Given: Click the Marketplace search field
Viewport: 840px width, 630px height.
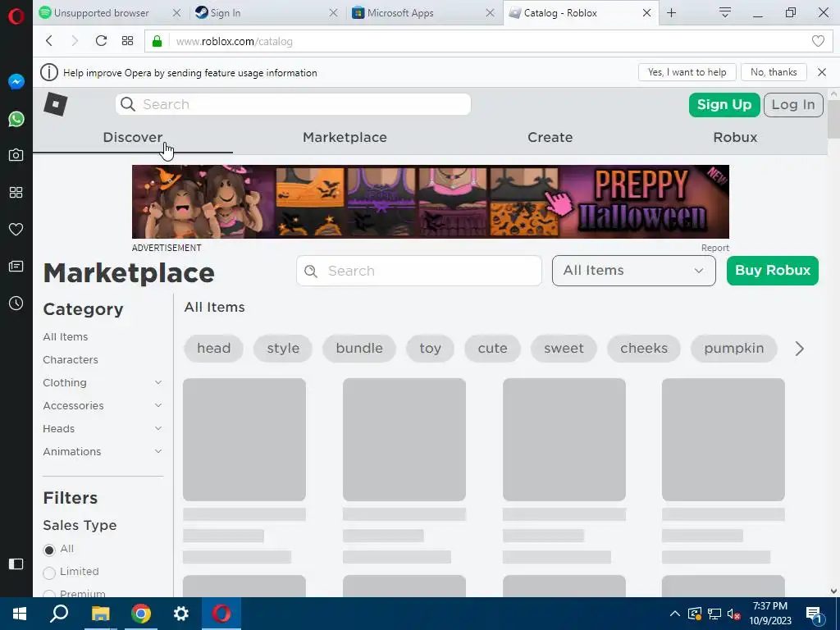Looking at the screenshot, I should point(419,271).
